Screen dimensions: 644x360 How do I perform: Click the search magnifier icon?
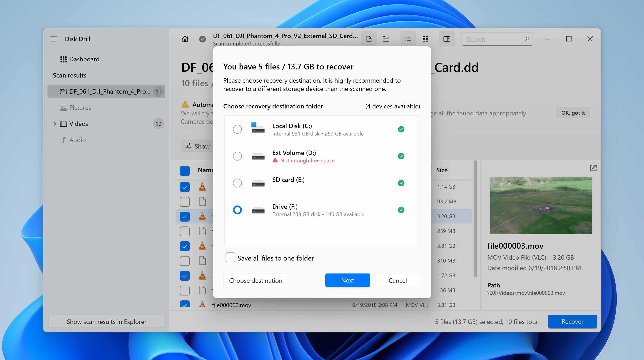527,39
